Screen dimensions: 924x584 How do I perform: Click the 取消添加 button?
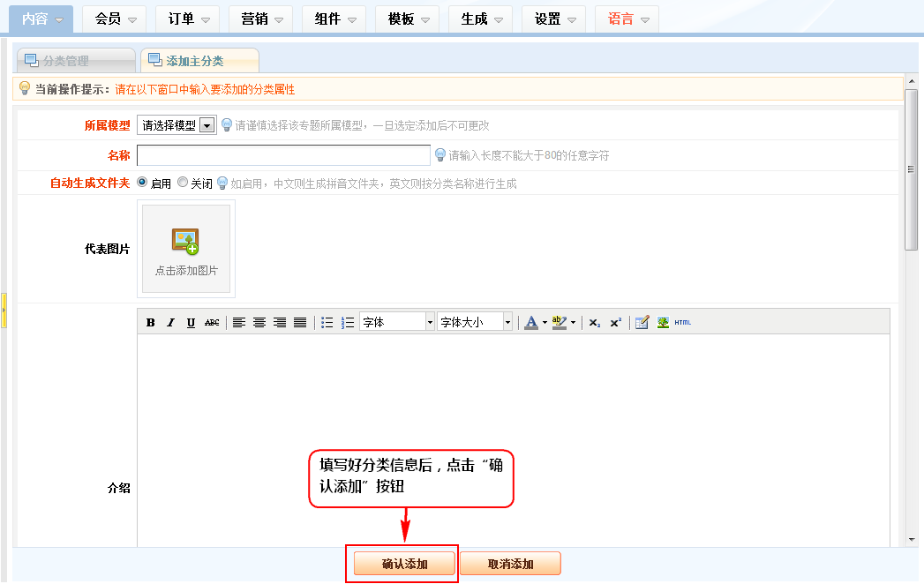(510, 564)
